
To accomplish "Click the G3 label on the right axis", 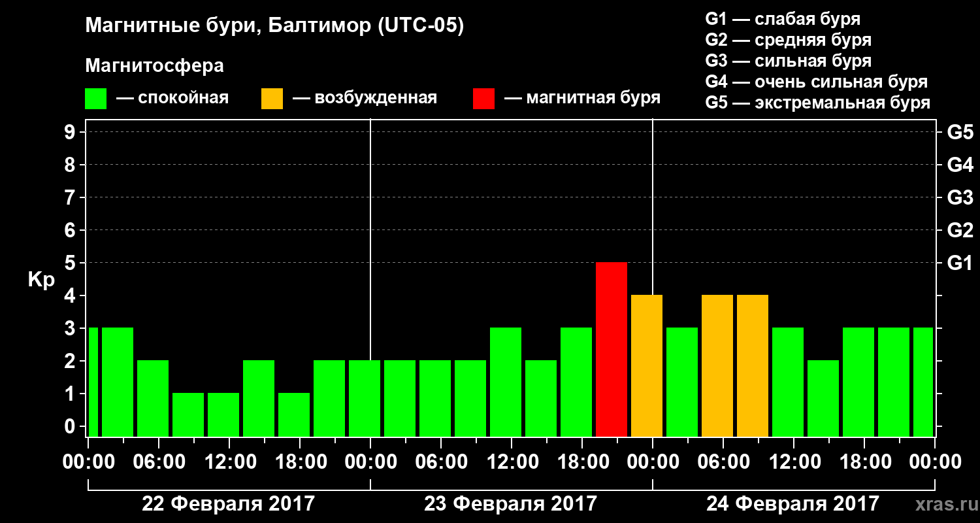I will tap(960, 197).
